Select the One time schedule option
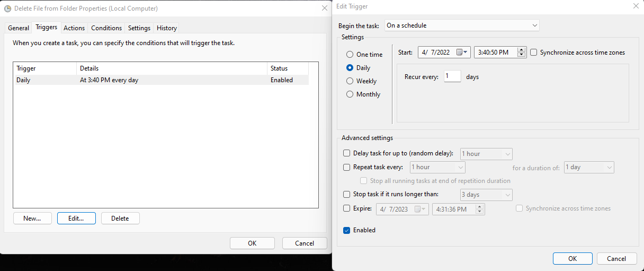This screenshot has height=271, width=644. point(350,55)
